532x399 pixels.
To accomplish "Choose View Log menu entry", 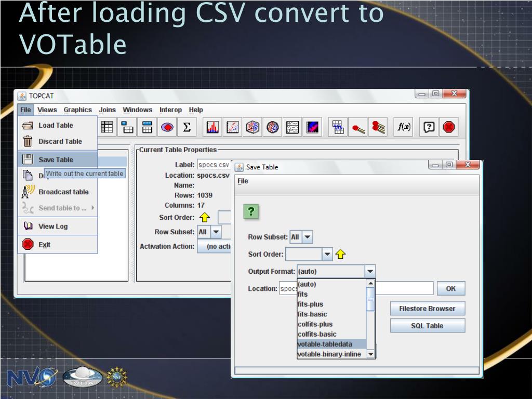I will click(58, 226).
